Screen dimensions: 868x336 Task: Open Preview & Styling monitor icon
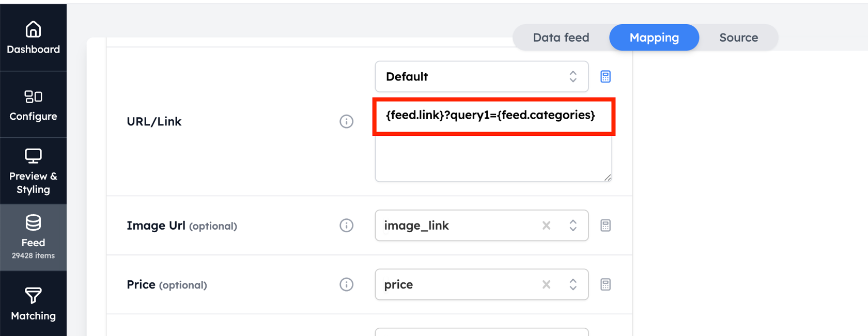tap(33, 156)
